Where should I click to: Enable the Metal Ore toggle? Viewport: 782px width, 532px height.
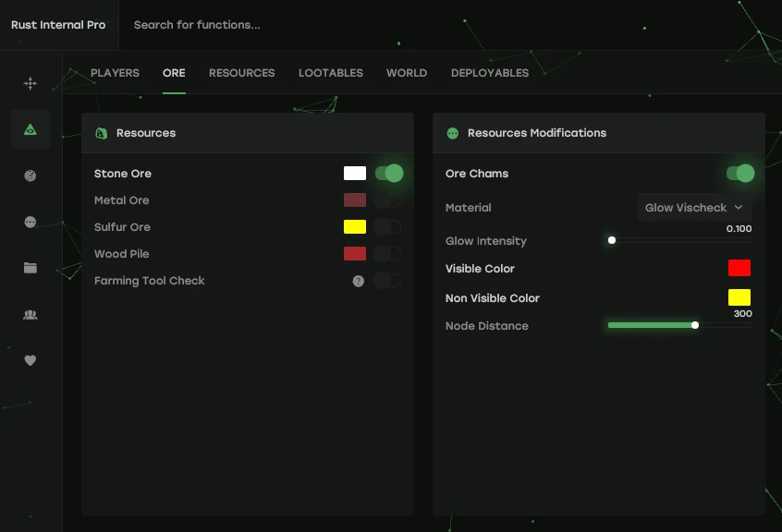point(387,200)
